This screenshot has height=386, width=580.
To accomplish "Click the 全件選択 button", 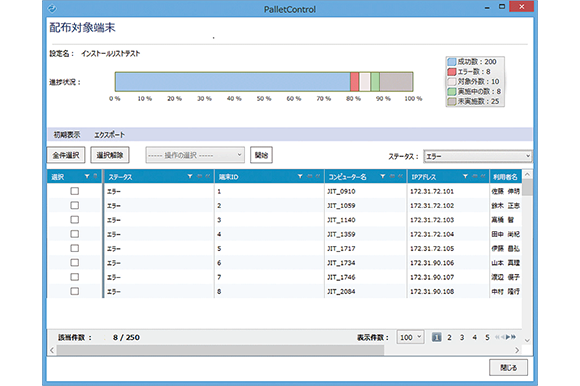I will (66, 155).
